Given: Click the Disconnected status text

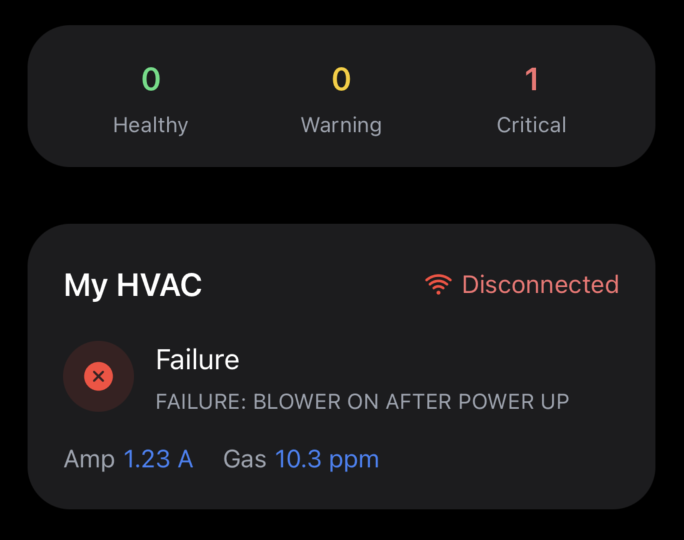Looking at the screenshot, I should 540,285.
